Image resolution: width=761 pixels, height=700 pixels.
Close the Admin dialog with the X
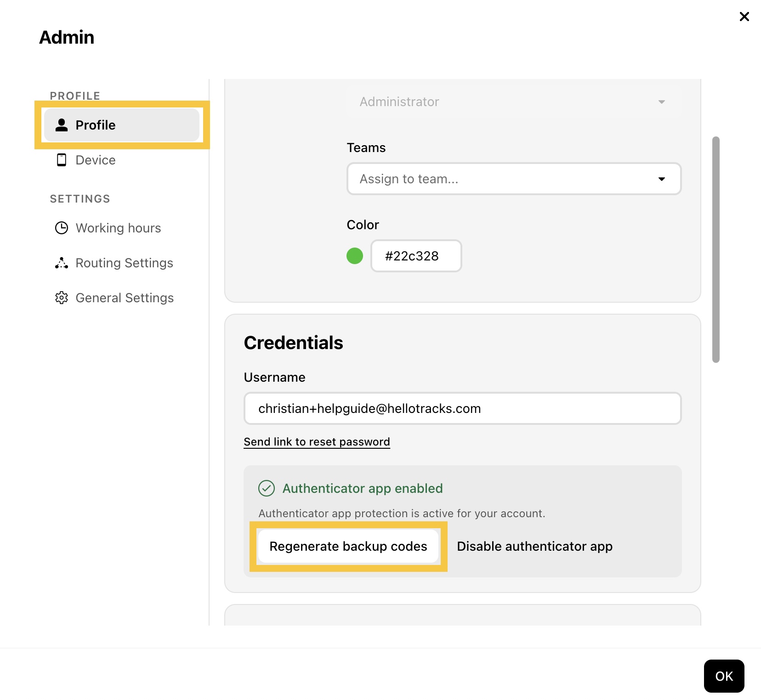[x=744, y=17]
